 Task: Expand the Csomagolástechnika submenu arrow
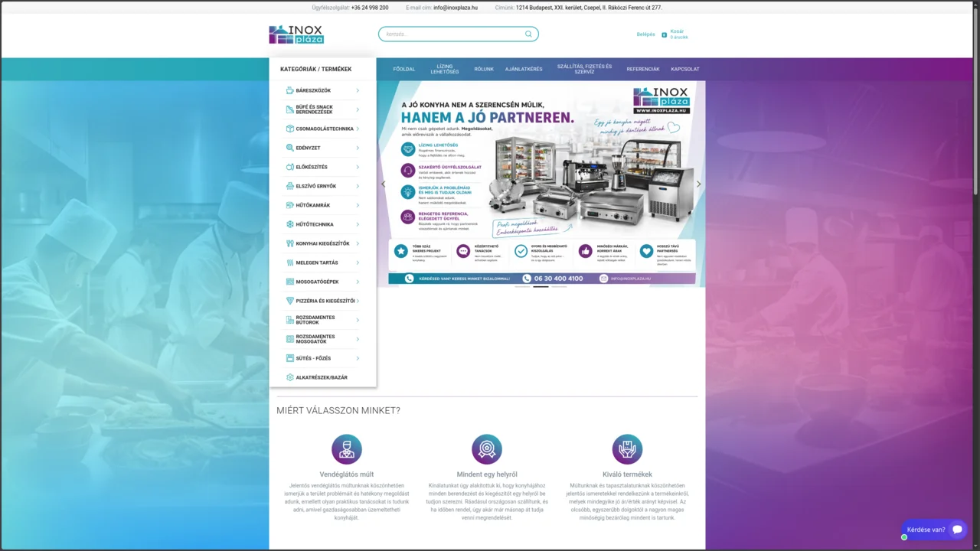[358, 129]
